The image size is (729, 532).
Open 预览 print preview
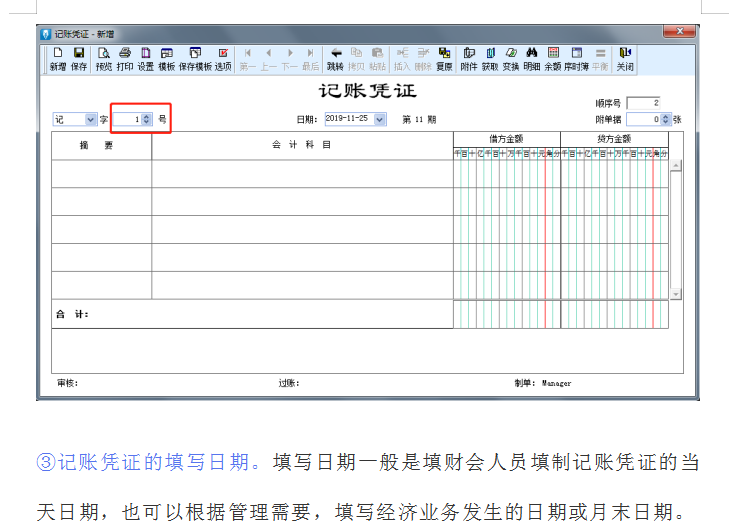(x=104, y=59)
